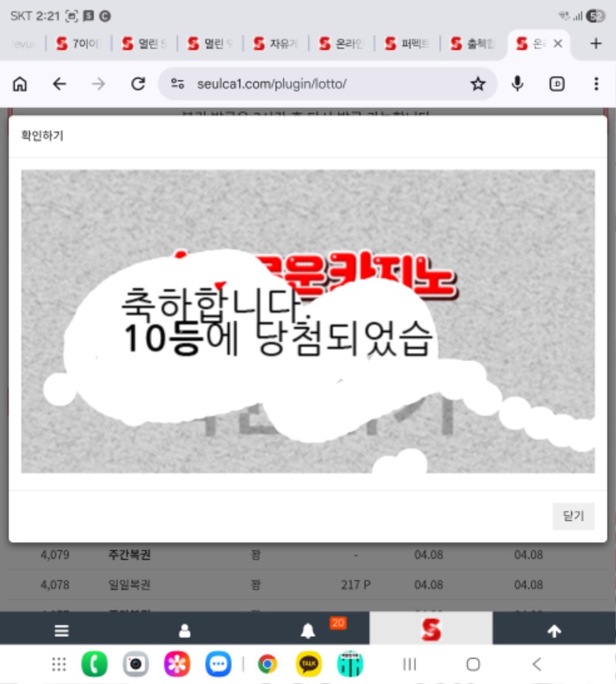Activate voice search microphone icon
The height and width of the screenshot is (684, 616).
coord(518,84)
